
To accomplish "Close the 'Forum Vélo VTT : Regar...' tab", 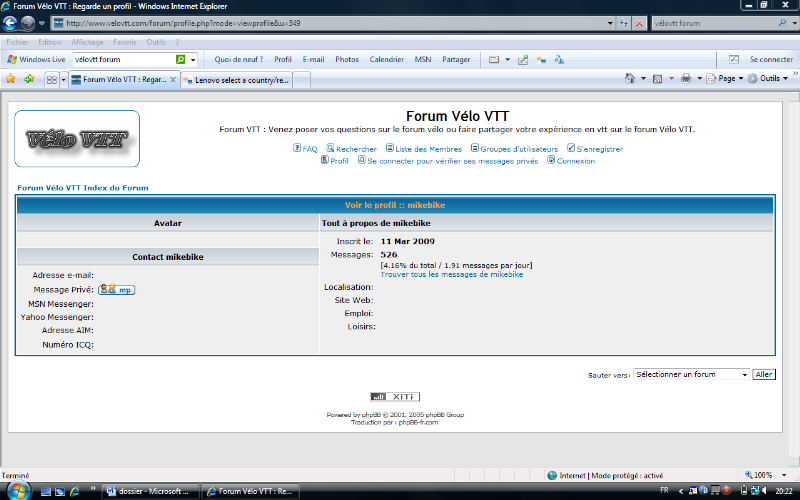I will [x=173, y=80].
